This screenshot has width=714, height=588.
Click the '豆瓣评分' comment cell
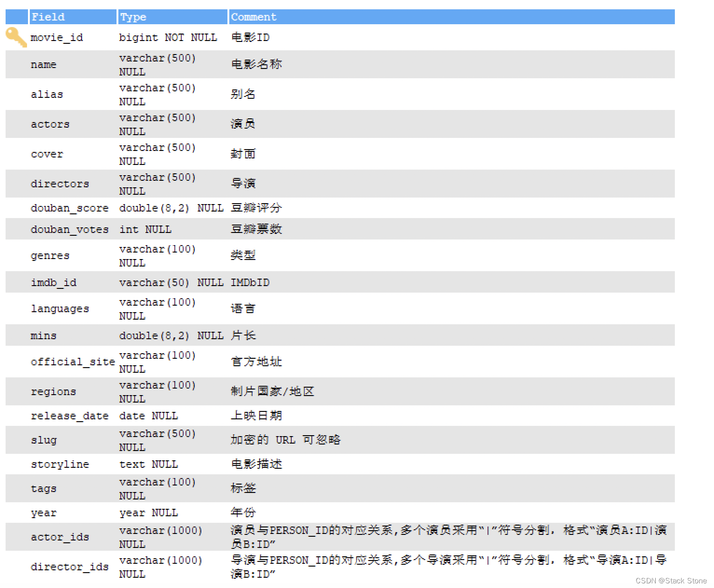(x=256, y=208)
